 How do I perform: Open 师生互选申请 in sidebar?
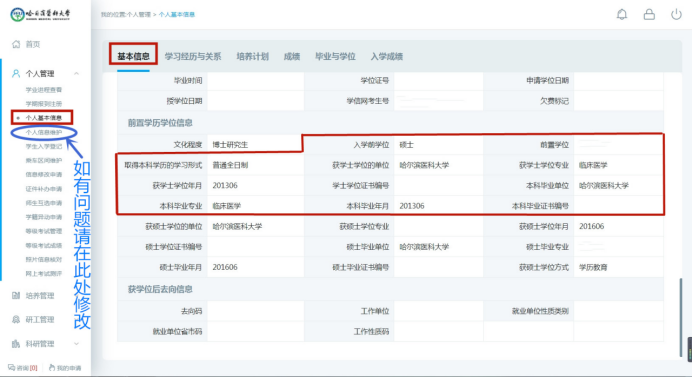pyautogui.click(x=44, y=203)
